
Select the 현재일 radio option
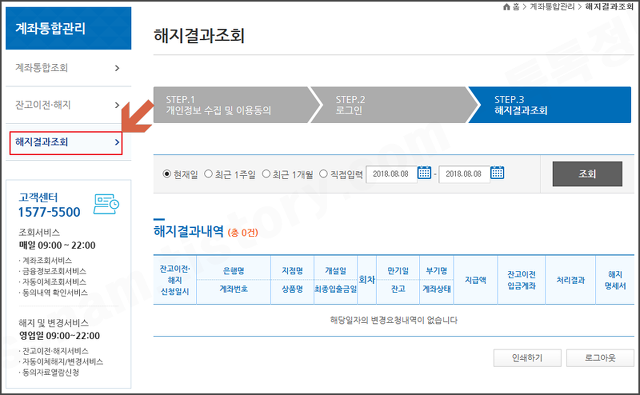point(167,174)
